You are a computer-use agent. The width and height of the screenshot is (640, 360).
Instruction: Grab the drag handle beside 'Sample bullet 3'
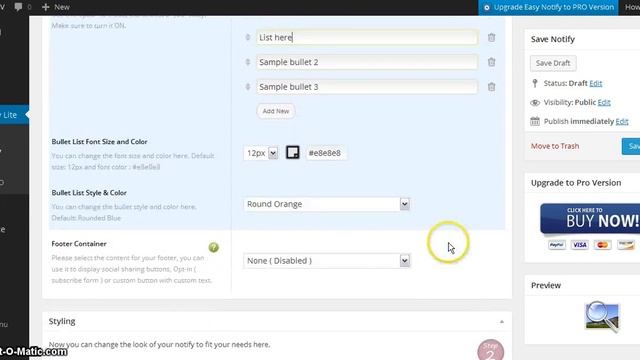(248, 87)
